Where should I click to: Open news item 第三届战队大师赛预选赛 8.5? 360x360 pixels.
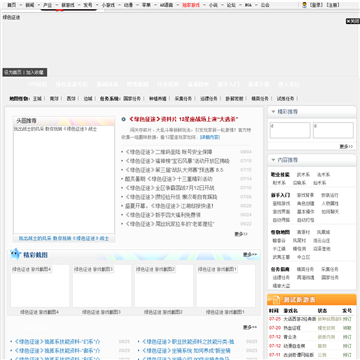[x=174, y=170]
